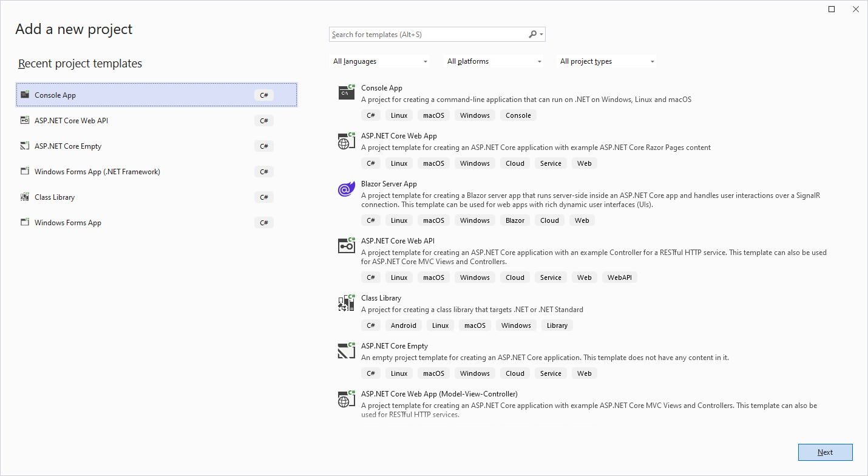Viewport: 868px width, 476px height.
Task: Open the All project types dropdown
Action: 607,61
